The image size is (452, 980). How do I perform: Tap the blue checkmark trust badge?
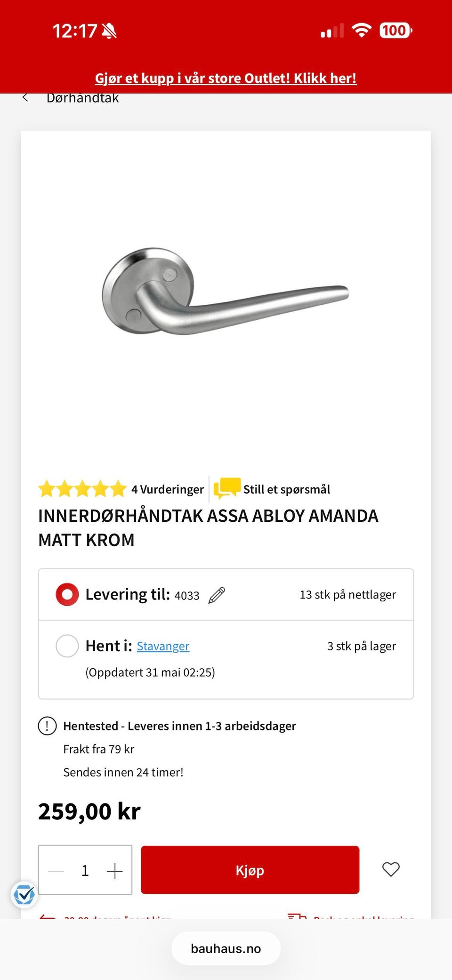click(24, 894)
